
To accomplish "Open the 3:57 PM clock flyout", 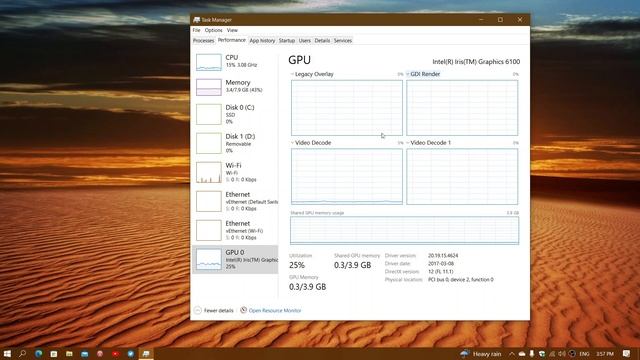I will (x=605, y=354).
